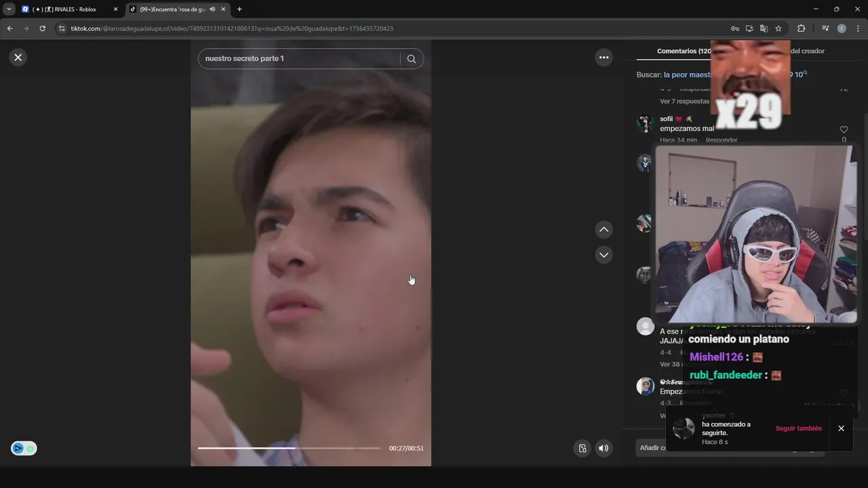Click the install app icon in address bar
This screenshot has height=488, width=868.
(x=749, y=28)
